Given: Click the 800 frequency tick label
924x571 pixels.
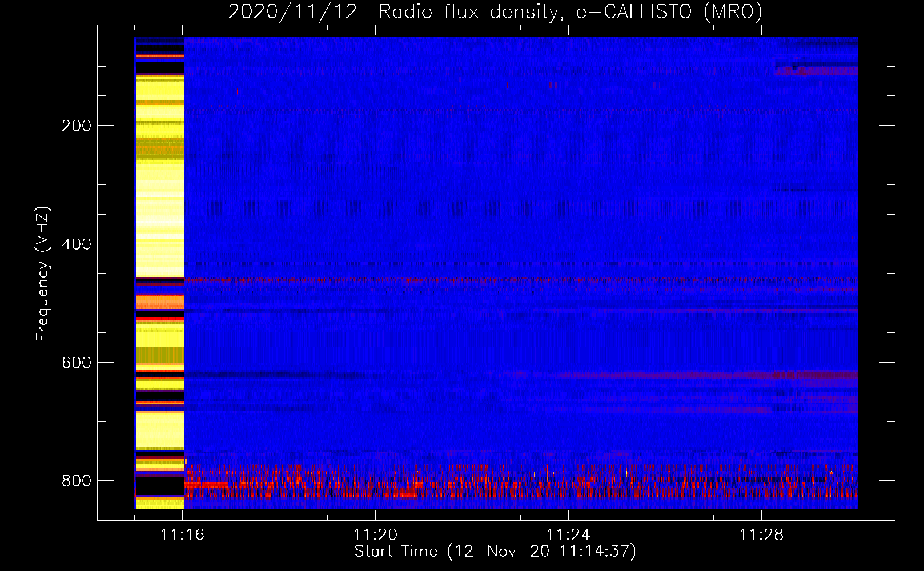Looking at the screenshot, I should pos(77,481).
